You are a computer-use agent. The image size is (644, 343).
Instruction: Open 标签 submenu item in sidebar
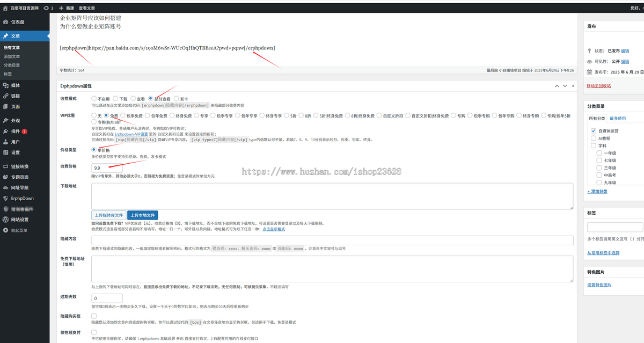pos(8,74)
